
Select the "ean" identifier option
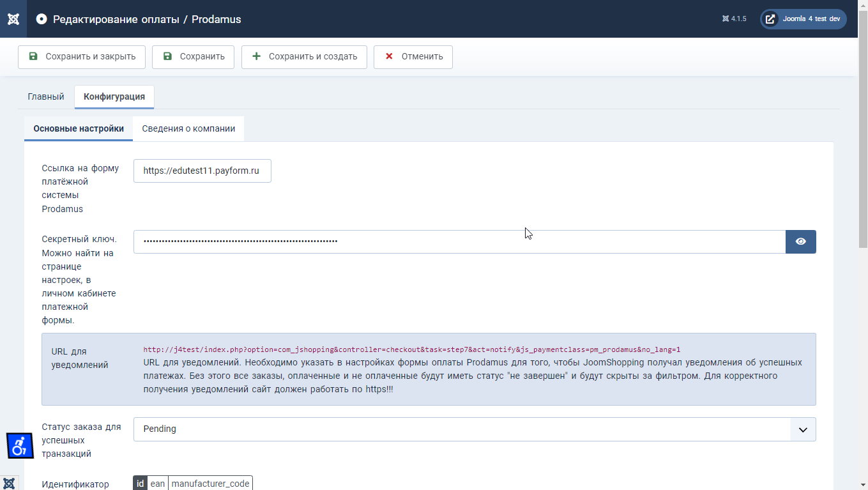point(158,484)
